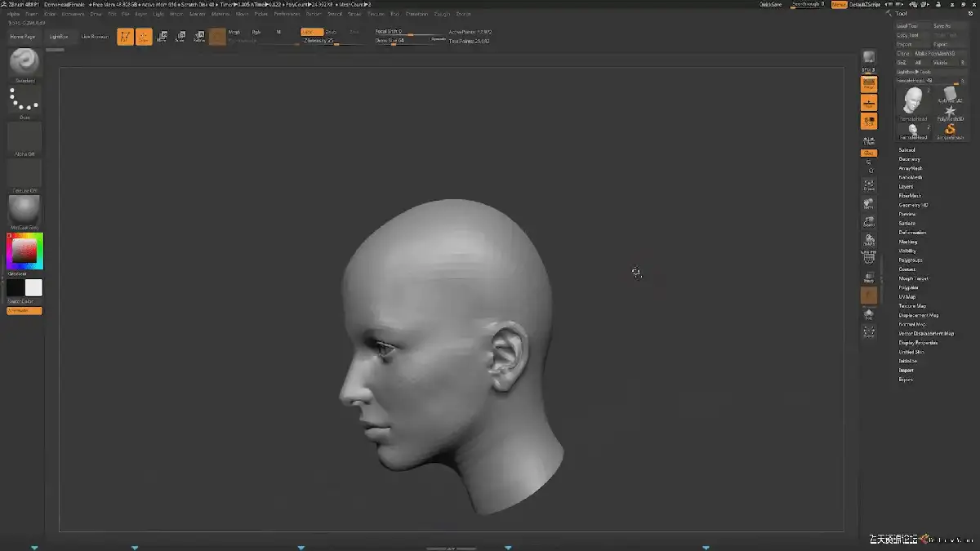Click the BPR render icon
Viewport: 980px width, 551px height.
(x=869, y=59)
